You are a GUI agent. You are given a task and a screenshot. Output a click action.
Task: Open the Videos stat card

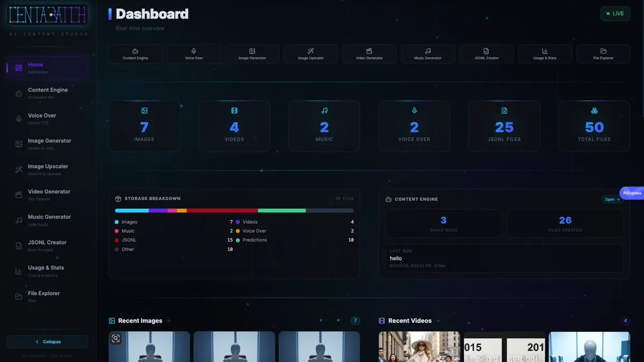coord(235,125)
